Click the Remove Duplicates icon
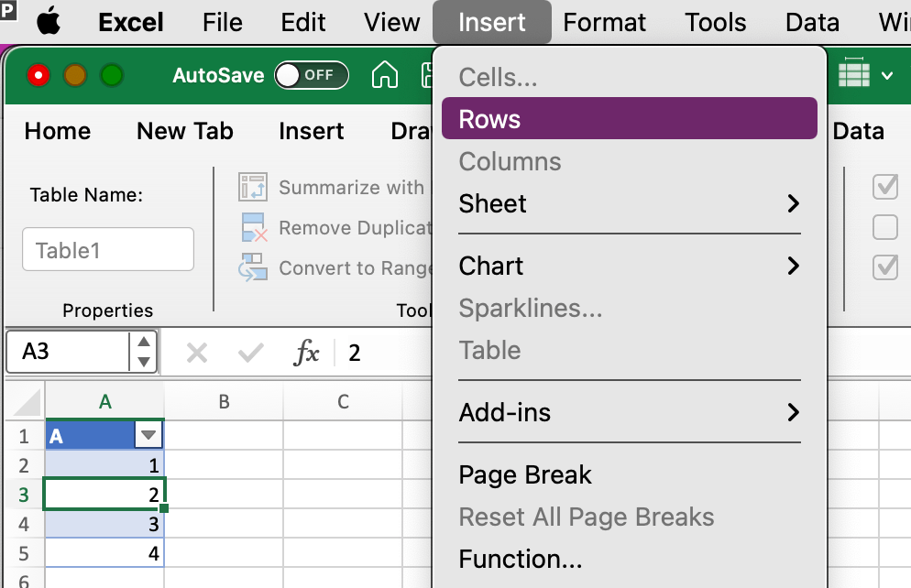Image resolution: width=911 pixels, height=588 pixels. tap(252, 227)
